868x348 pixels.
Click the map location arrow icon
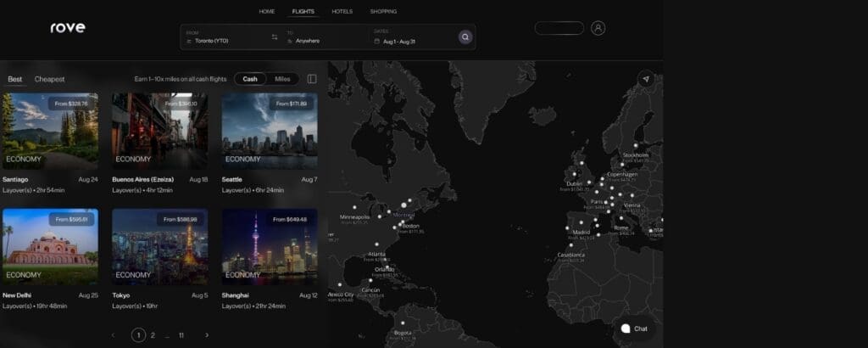(646, 79)
